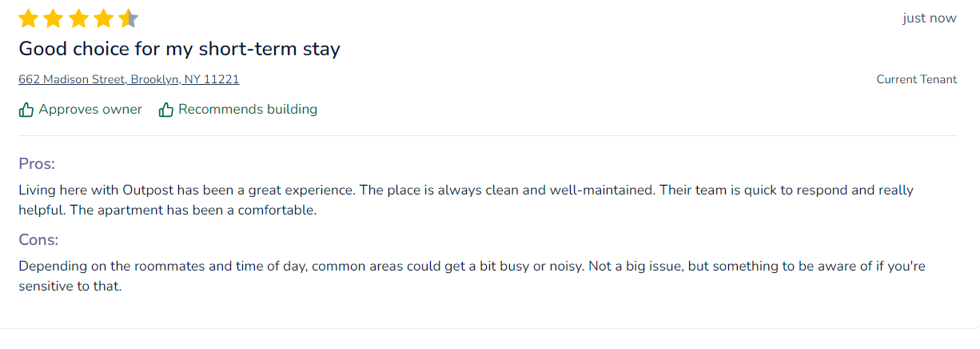Click the Current Tenant label

[917, 79]
